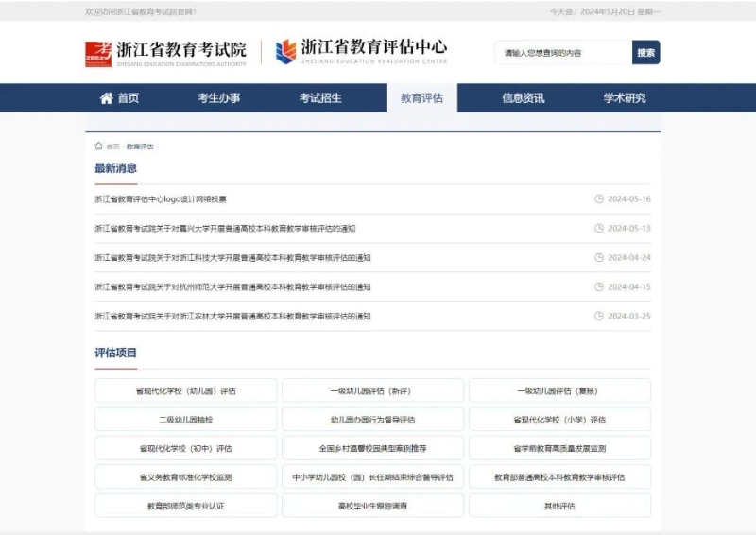This screenshot has height=535, width=756.
Task: Click the 其他评估 button
Action: point(559,506)
